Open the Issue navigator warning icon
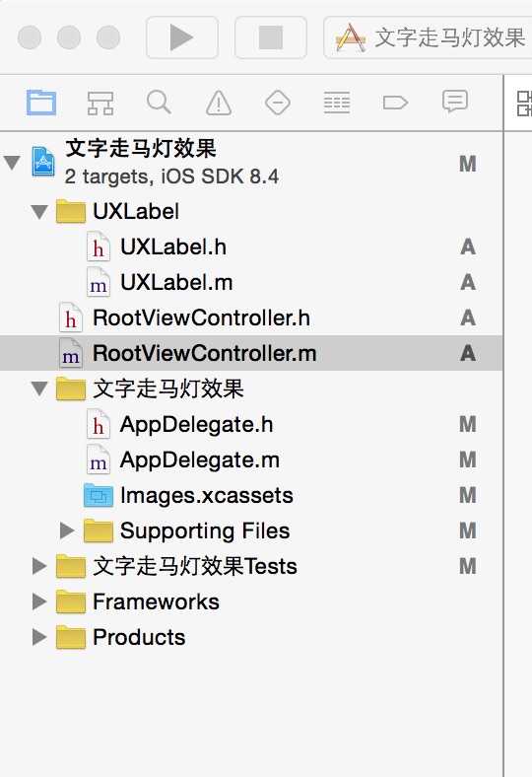 (219, 104)
